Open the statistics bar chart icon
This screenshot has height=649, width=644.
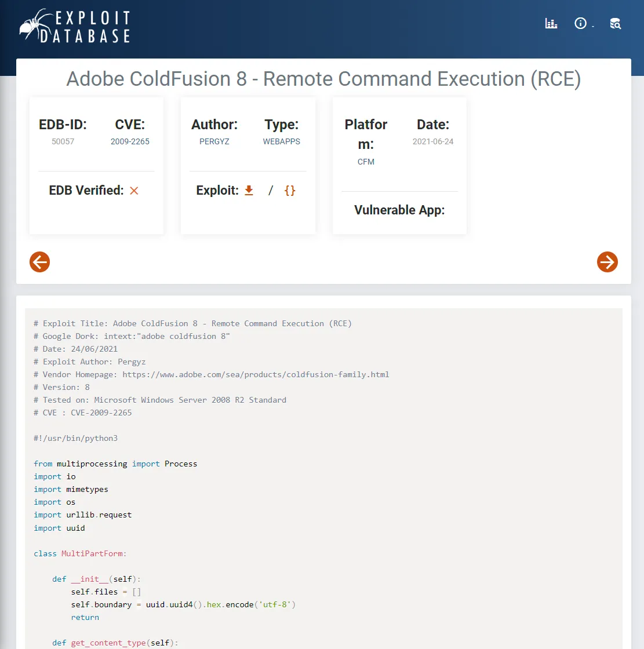(551, 24)
